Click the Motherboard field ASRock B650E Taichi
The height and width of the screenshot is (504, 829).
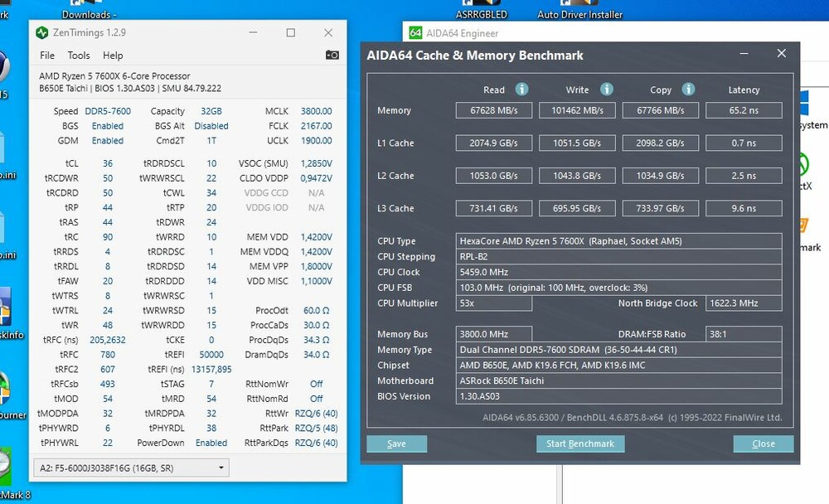[618, 380]
